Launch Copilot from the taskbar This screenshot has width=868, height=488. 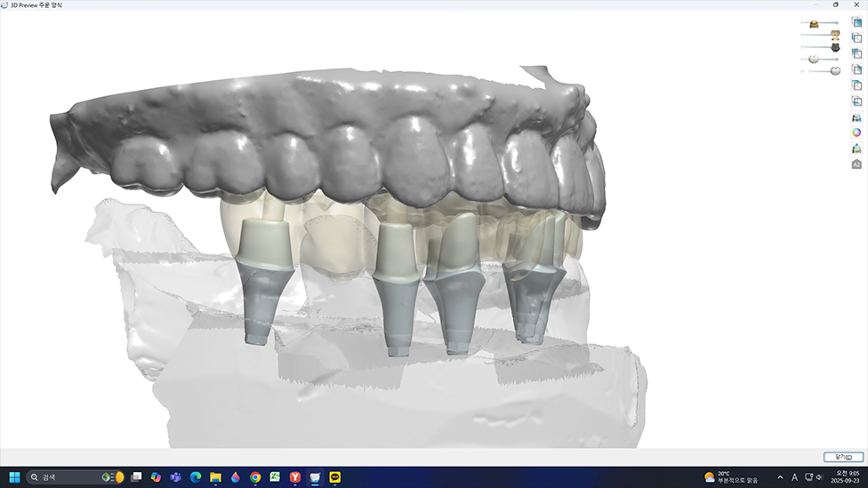pos(157,477)
